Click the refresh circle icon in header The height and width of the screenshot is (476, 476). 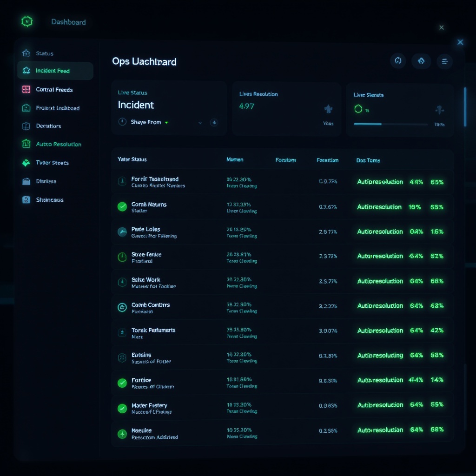pyautogui.click(x=398, y=61)
